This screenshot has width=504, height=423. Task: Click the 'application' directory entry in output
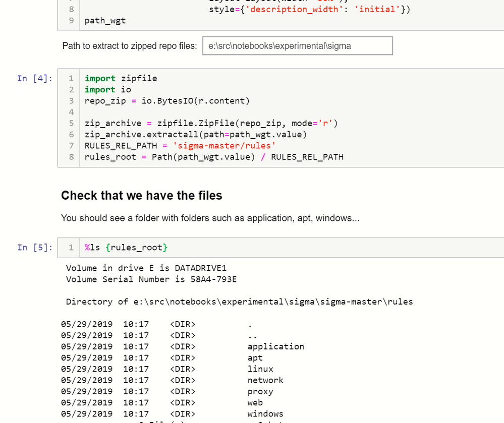[275, 346]
